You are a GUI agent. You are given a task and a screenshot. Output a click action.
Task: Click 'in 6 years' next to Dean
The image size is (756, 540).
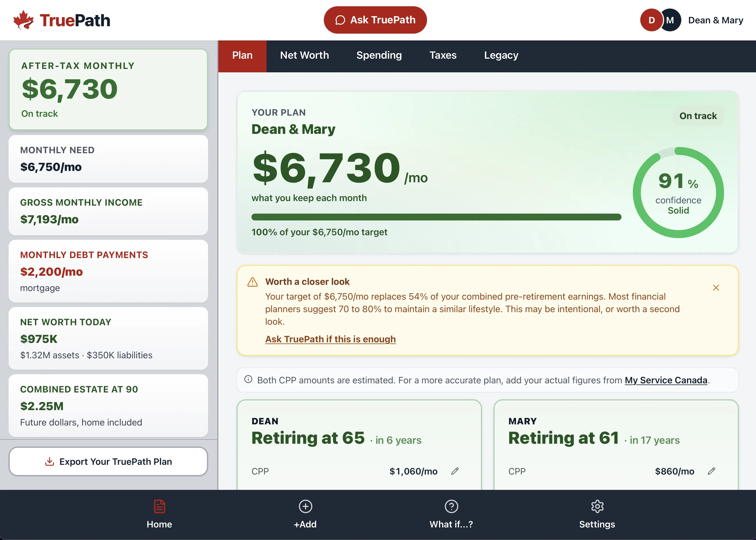(x=398, y=440)
